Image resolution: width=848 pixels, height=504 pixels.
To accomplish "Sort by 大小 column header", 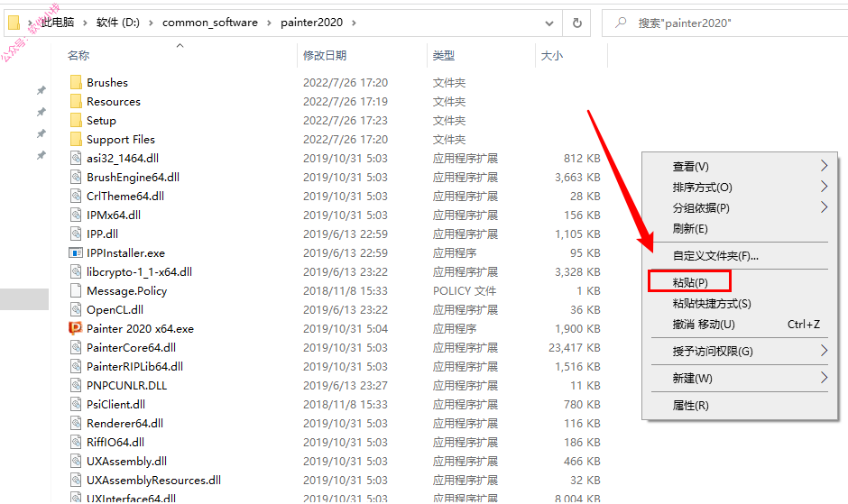I will click(551, 55).
